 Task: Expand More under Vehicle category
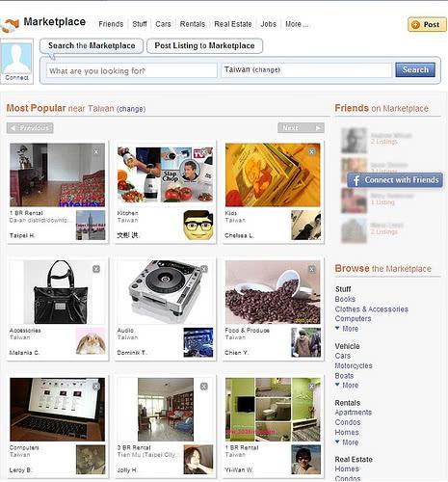pos(347,386)
